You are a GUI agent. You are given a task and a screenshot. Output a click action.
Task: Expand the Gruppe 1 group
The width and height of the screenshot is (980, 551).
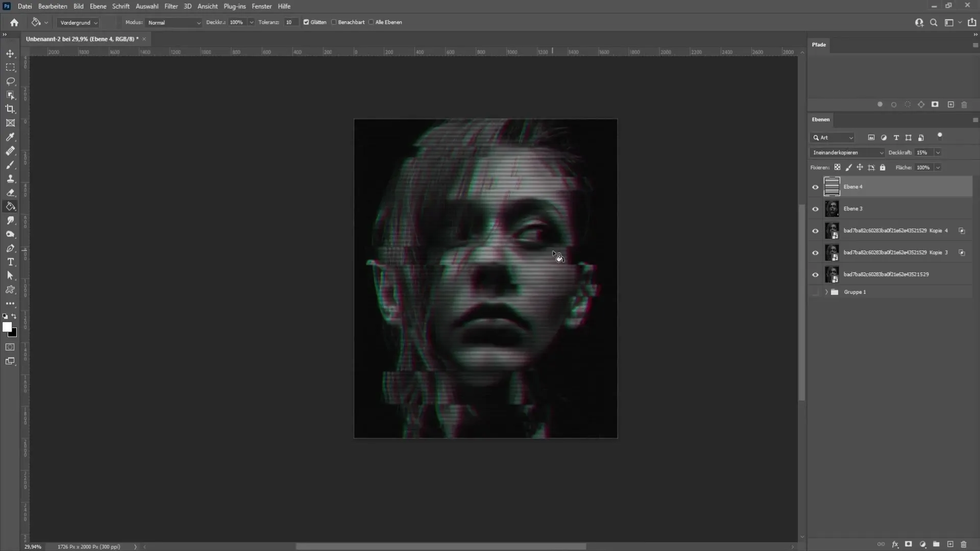point(826,292)
